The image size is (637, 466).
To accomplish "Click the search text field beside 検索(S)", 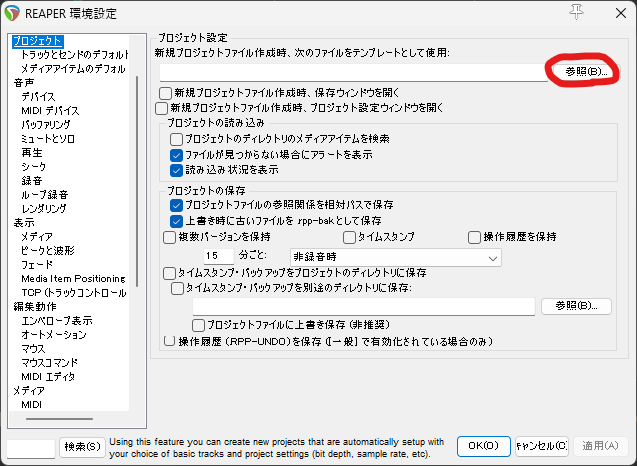I will pos(31,448).
